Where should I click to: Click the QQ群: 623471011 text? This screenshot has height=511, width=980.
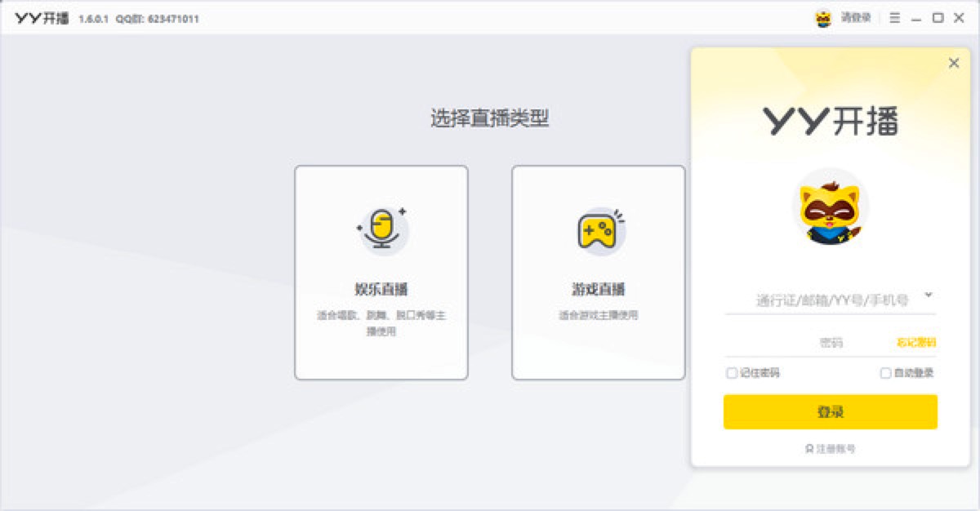coord(157,19)
